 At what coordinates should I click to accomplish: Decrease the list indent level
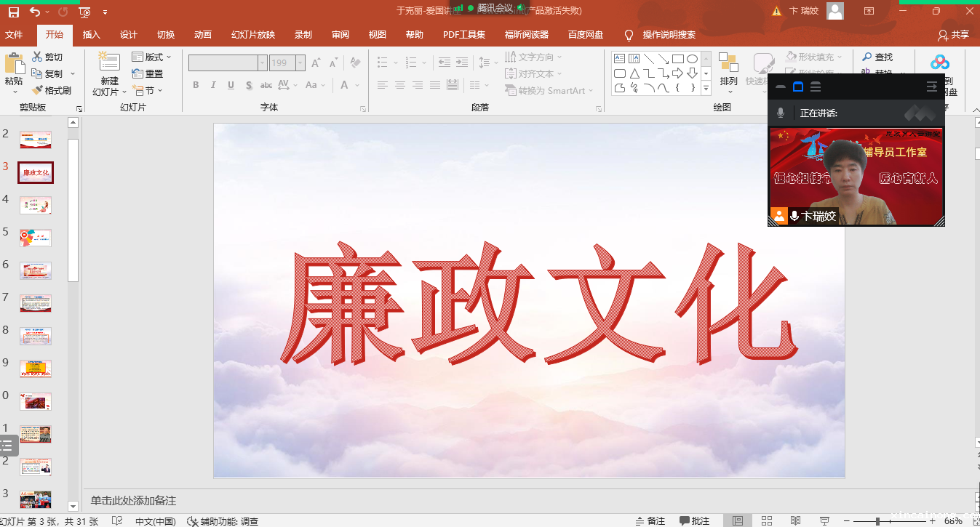click(444, 63)
